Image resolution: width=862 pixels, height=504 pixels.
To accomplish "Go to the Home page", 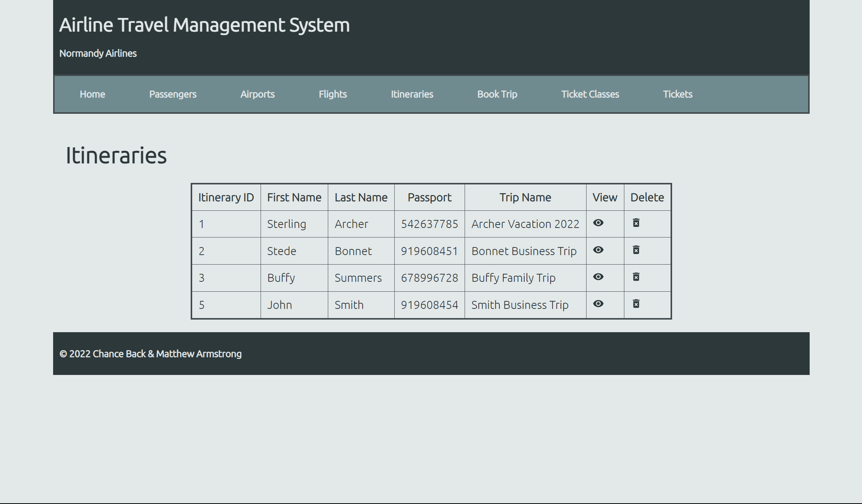I will click(x=92, y=94).
